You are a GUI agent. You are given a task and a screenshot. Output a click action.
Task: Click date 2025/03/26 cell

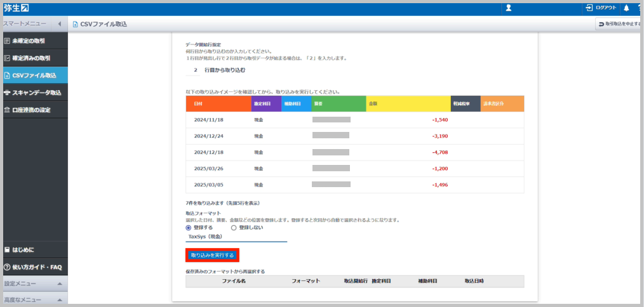pyautogui.click(x=209, y=168)
